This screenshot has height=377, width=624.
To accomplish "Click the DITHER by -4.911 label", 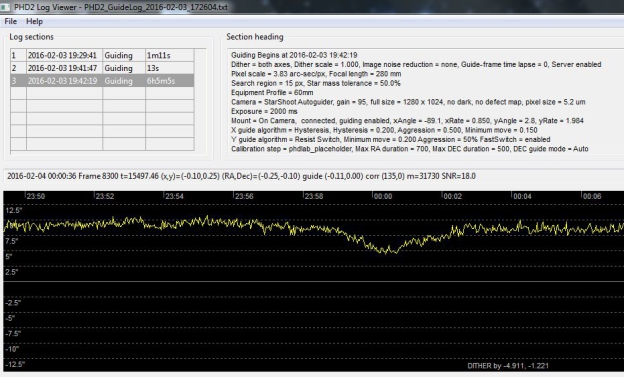I will click(508, 366).
